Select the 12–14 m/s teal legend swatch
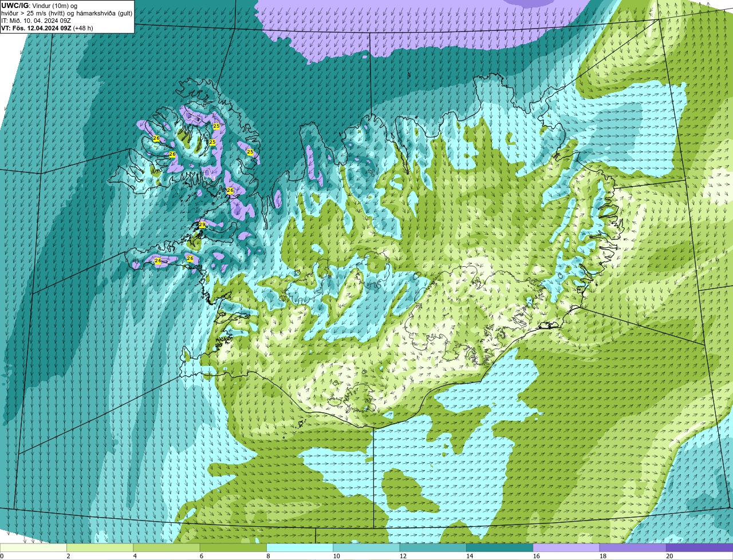733x560 pixels. pos(433,547)
